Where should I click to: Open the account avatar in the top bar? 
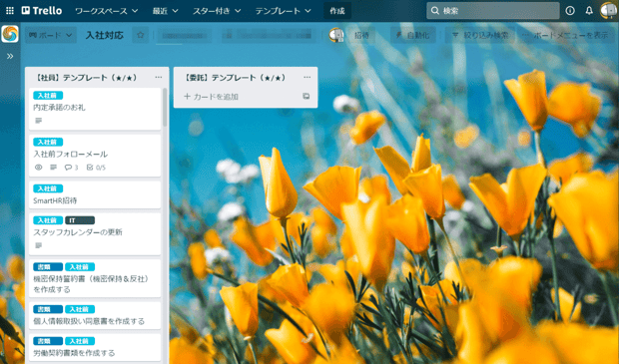[x=608, y=11]
